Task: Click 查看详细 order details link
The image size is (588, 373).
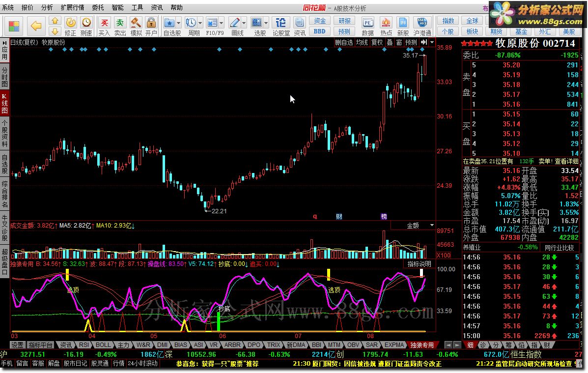Action: (566, 161)
